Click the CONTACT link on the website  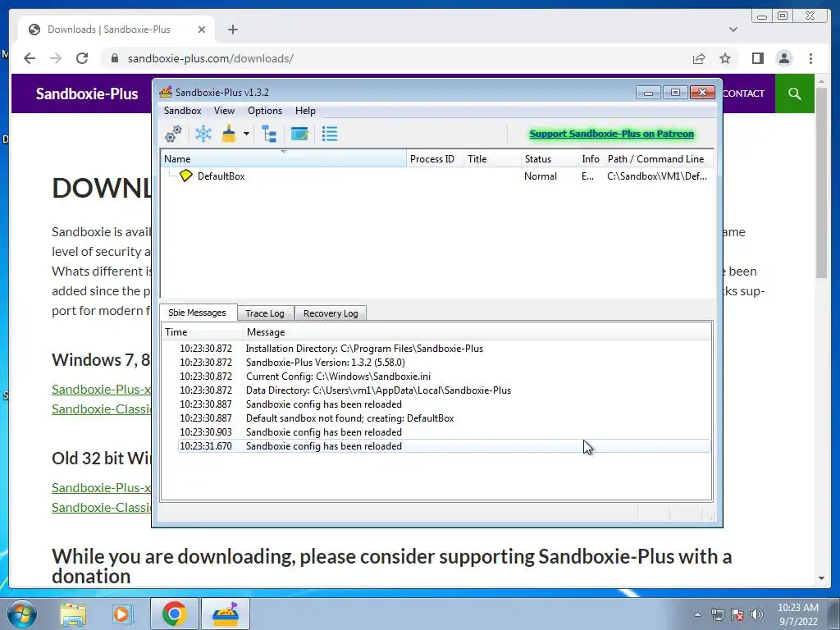click(x=743, y=94)
